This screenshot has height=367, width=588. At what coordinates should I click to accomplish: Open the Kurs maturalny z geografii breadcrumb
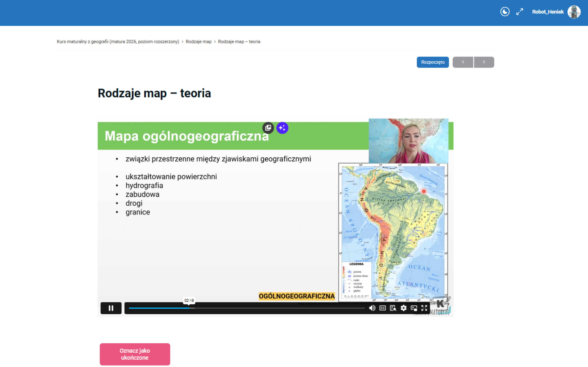coord(118,42)
